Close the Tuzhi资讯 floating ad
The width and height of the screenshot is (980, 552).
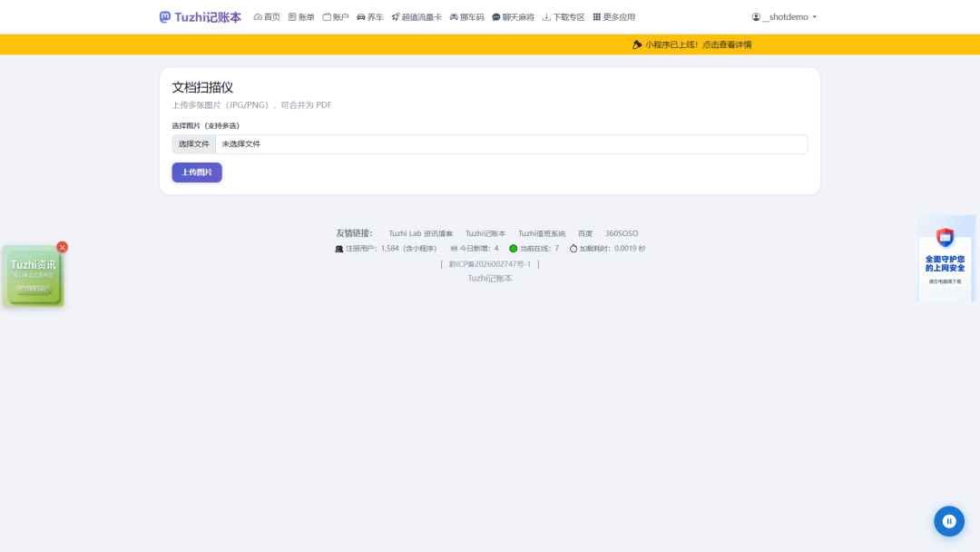click(62, 247)
